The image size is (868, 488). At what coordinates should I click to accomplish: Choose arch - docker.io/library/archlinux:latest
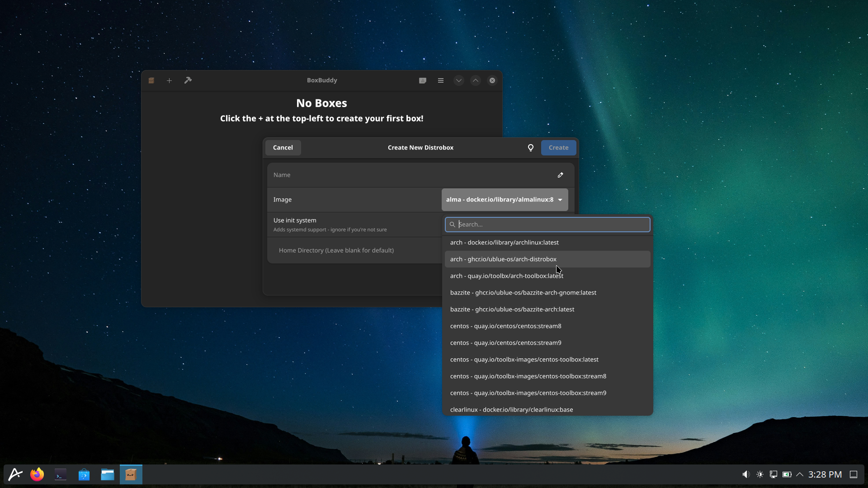tap(547, 243)
